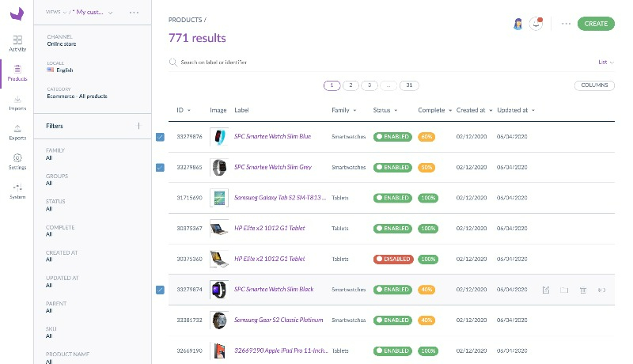Open the SKU filter
The width and height of the screenshot is (633, 364).
click(51, 332)
